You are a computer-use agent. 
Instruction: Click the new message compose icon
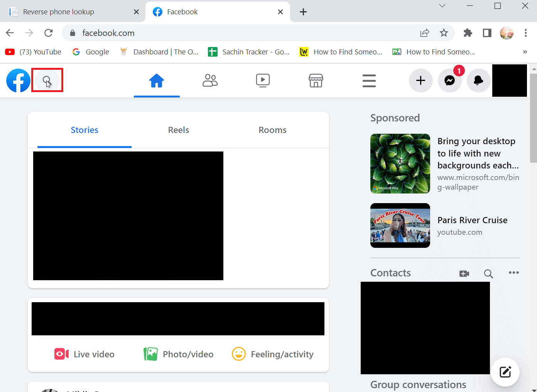pyautogui.click(x=505, y=372)
